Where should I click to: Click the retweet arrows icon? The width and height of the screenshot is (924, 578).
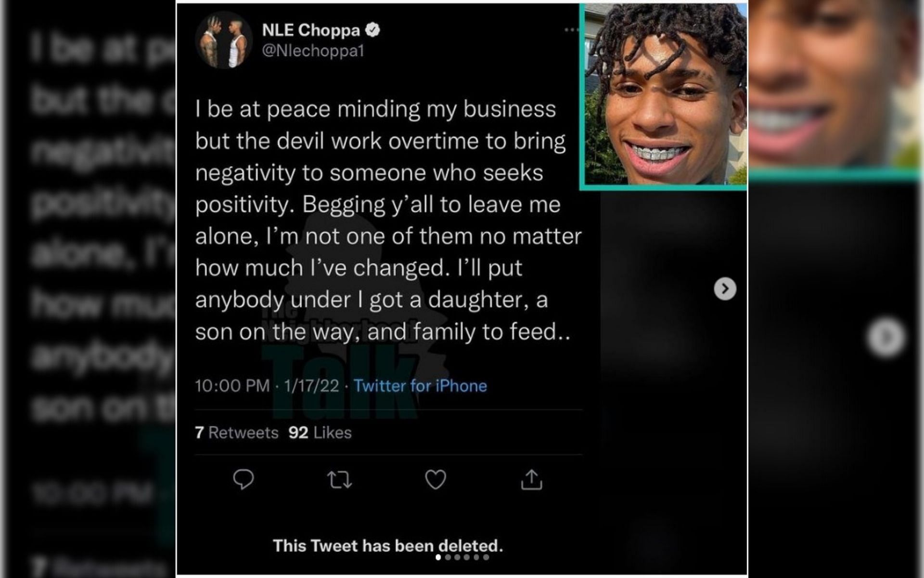(x=339, y=480)
